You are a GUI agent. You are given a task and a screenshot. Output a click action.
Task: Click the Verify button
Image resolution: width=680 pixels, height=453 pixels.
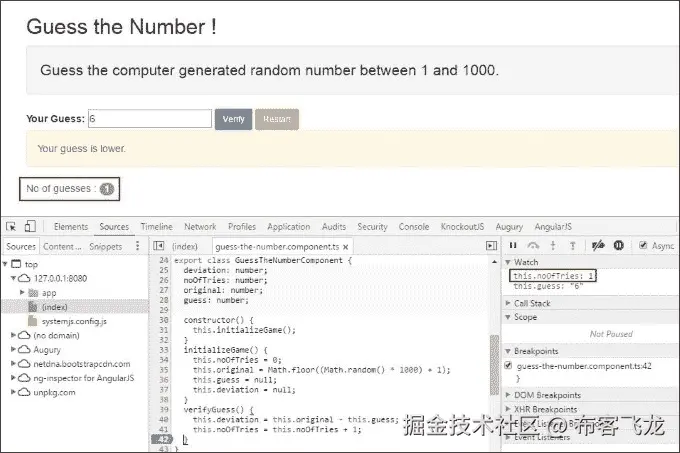tap(233, 119)
